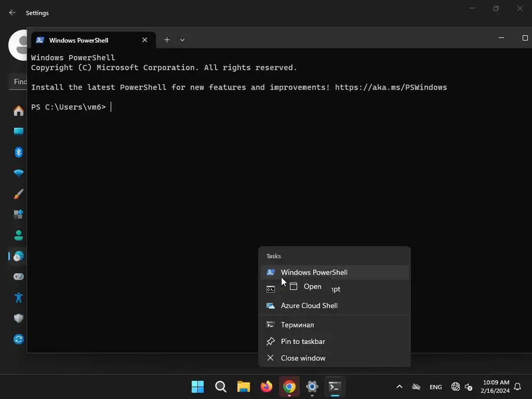Open Bluetooth & devices in Settings sidebar
532x399 pixels.
coord(18,152)
